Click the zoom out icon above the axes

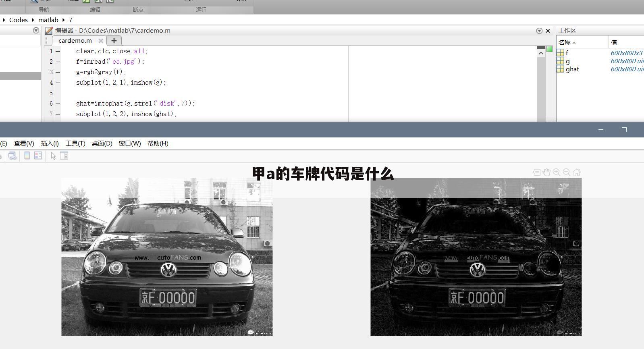[566, 172]
